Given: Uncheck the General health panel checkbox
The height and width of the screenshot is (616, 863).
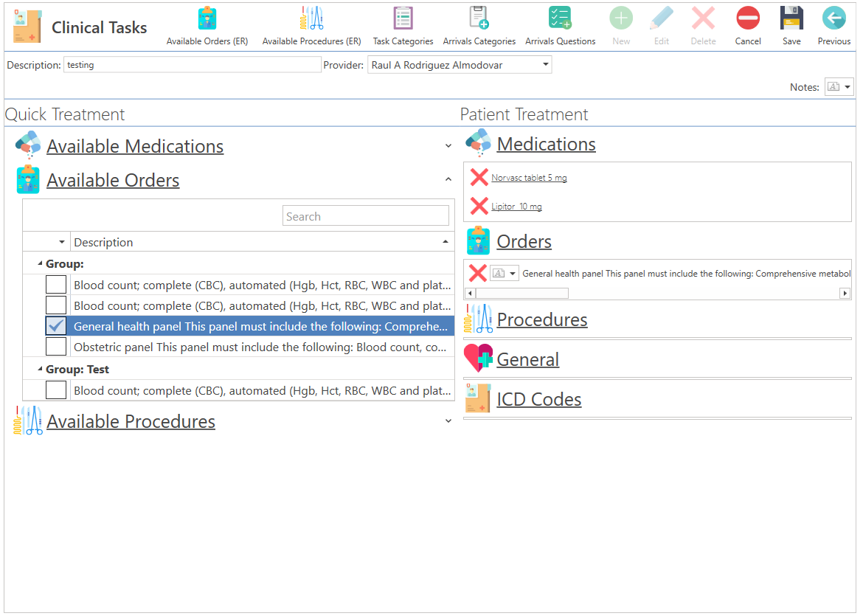Looking at the screenshot, I should click(x=56, y=326).
